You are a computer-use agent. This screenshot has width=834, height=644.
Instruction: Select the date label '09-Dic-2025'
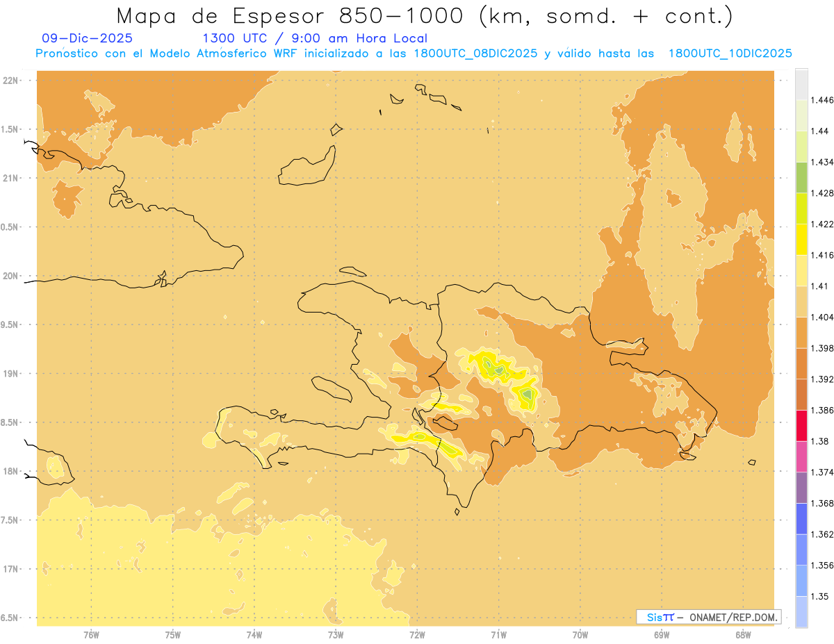coord(88,38)
